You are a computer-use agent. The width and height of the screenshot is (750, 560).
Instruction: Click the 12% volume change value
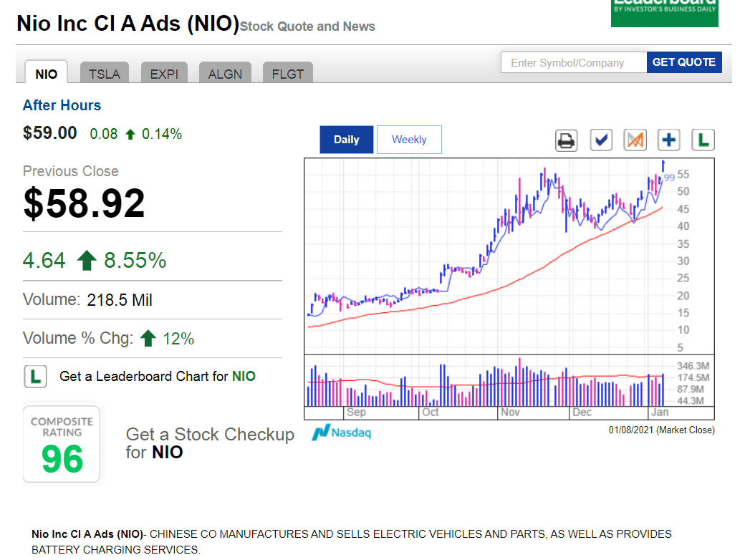[x=178, y=339]
